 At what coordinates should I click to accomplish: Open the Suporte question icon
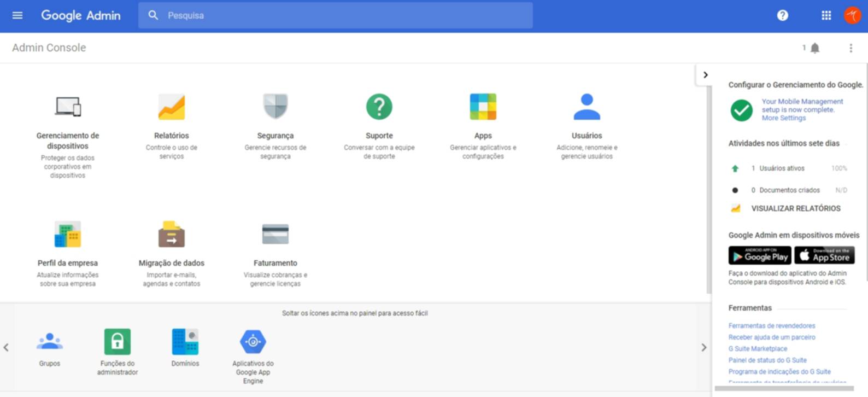[x=379, y=106]
